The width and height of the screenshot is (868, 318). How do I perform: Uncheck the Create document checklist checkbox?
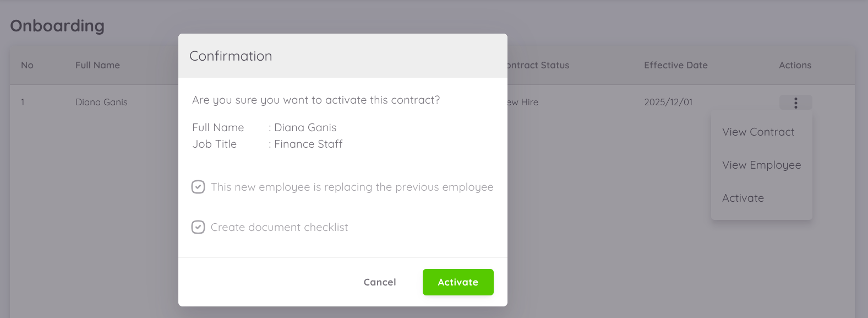click(198, 227)
